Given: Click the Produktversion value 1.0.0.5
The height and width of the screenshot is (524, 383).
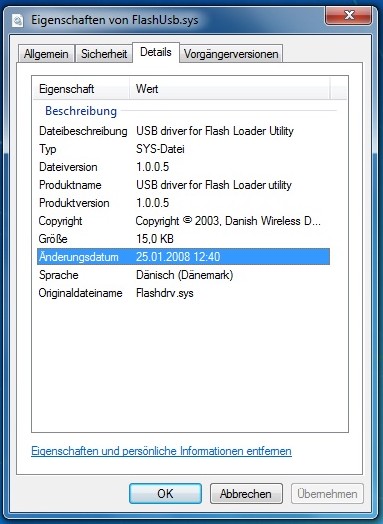Looking at the screenshot, I should [x=152, y=203].
